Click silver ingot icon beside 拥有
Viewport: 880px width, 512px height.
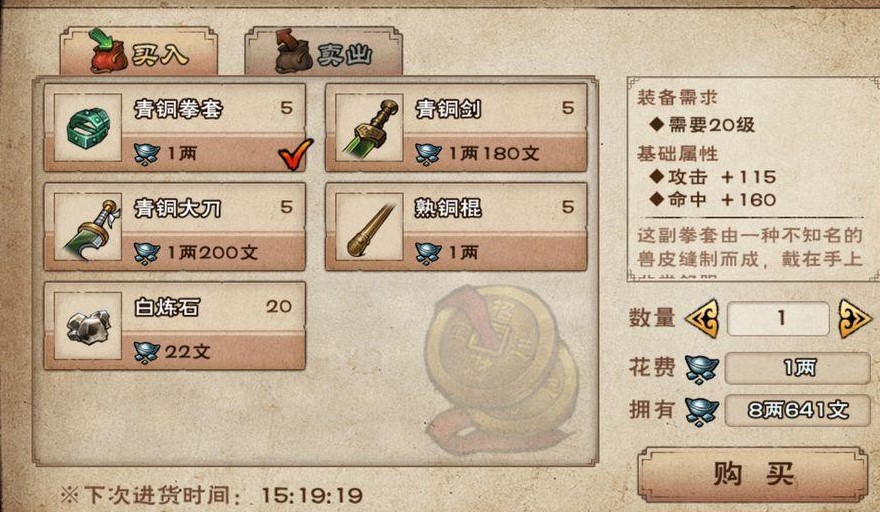coord(702,411)
